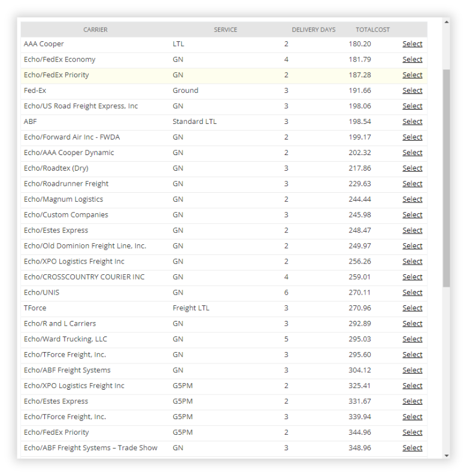Viewport: 467px width, 476px height.
Task: Select Echo/US Road Freight Express rate
Action: pyautogui.click(x=413, y=106)
